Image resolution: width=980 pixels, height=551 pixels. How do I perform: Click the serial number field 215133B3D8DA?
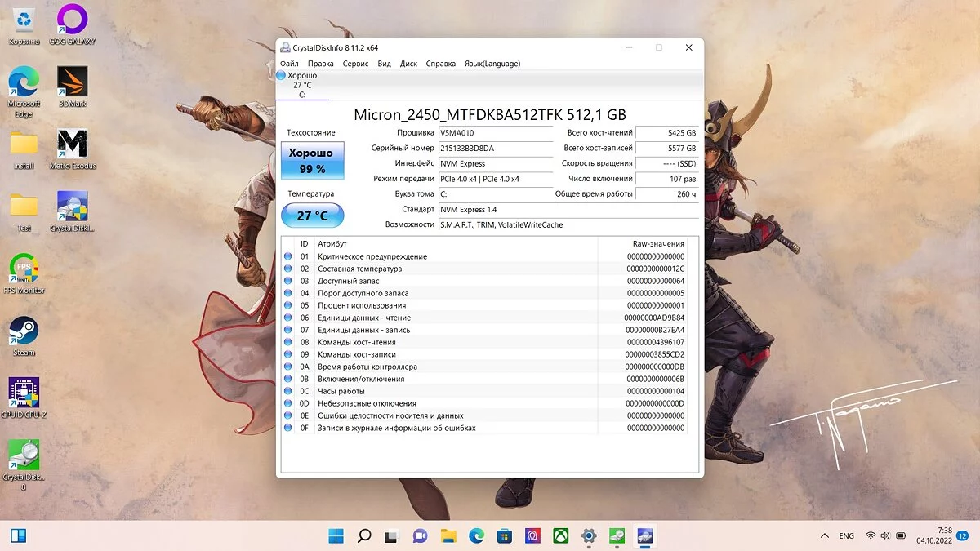click(495, 149)
